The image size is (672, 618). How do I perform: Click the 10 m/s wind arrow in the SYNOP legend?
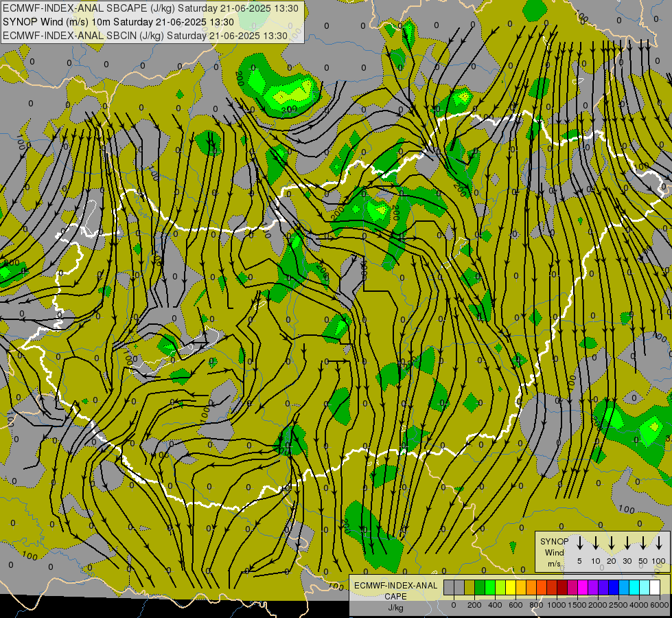pos(595,543)
